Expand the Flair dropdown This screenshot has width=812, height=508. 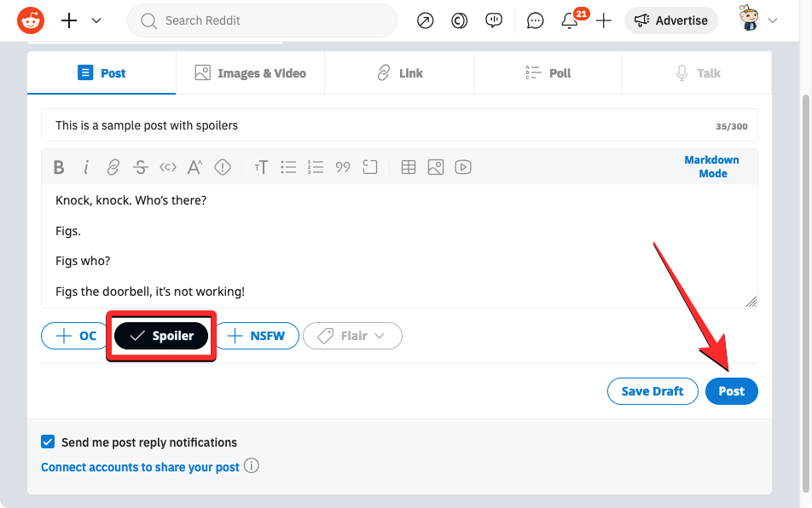[x=352, y=336]
